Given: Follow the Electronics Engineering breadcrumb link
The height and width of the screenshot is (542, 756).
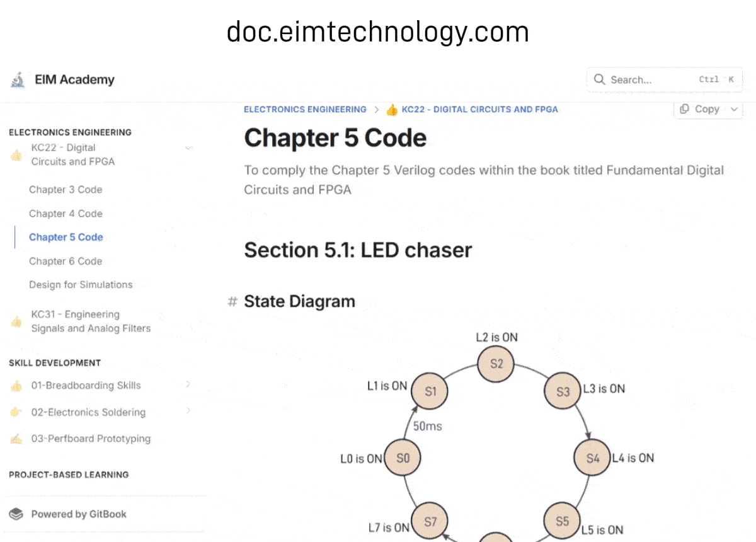Looking at the screenshot, I should point(305,109).
